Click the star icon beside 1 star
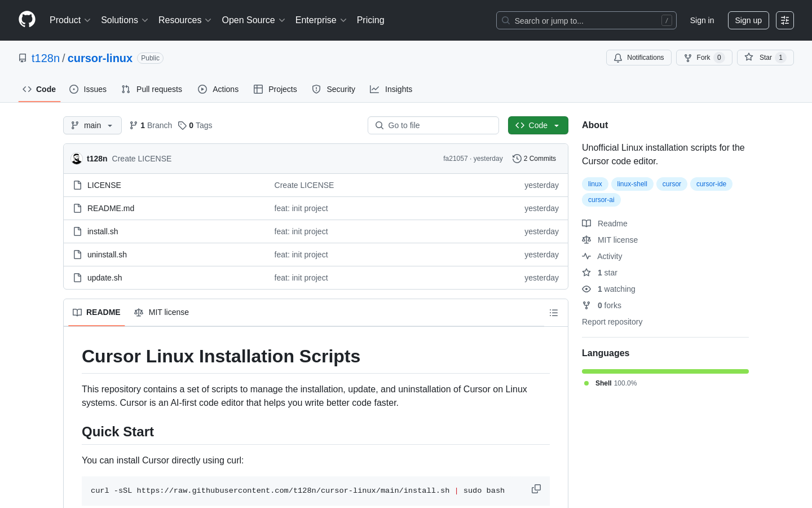The height and width of the screenshot is (508, 812). (x=586, y=273)
